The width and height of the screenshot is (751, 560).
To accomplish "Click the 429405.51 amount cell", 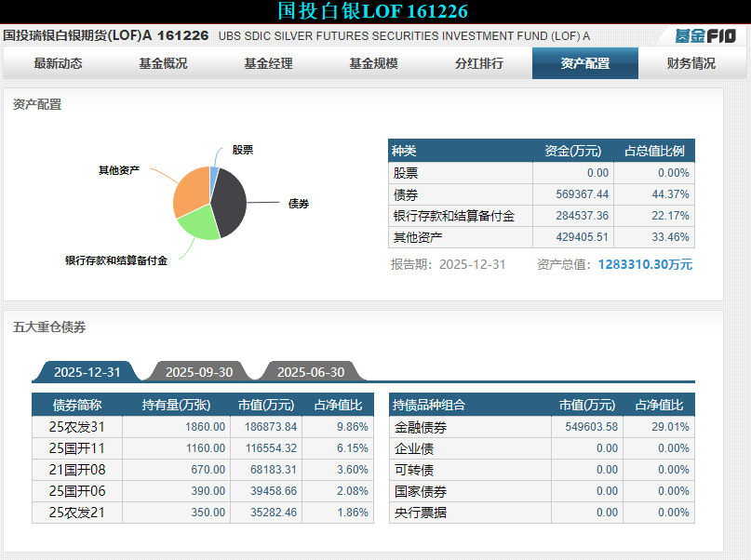I will (x=582, y=237).
